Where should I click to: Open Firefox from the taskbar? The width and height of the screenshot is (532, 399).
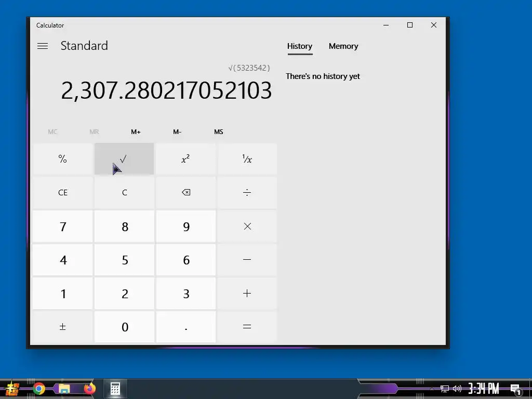pyautogui.click(x=89, y=389)
